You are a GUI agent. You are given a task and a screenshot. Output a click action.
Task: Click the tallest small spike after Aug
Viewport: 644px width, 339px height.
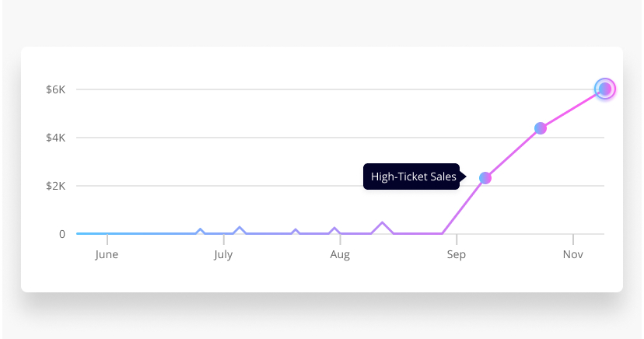click(x=382, y=224)
